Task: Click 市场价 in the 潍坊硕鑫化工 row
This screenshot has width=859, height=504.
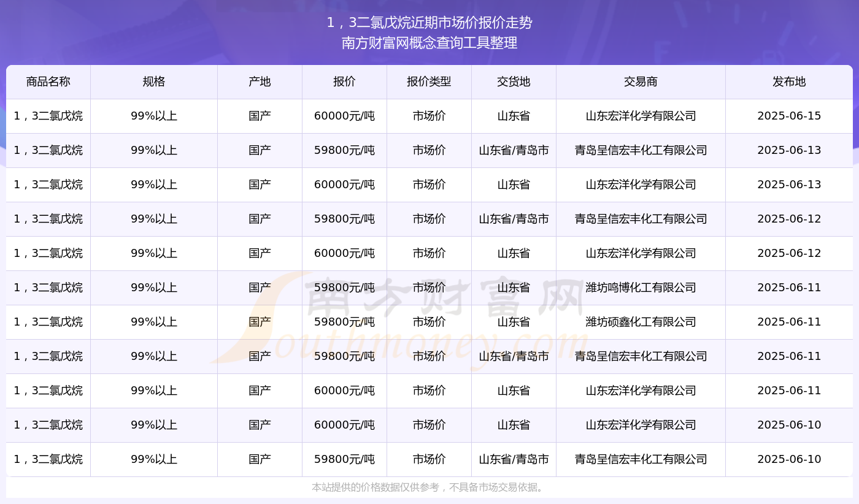Action: click(429, 322)
